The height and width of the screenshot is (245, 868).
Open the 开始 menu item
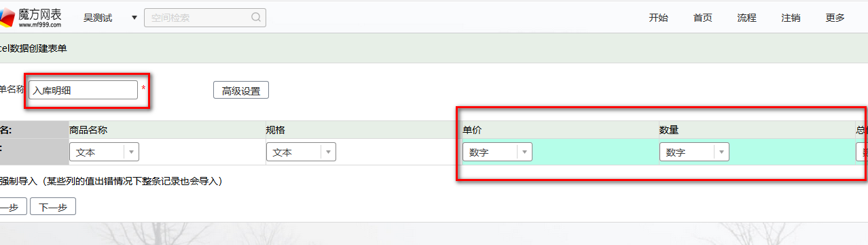(658, 18)
